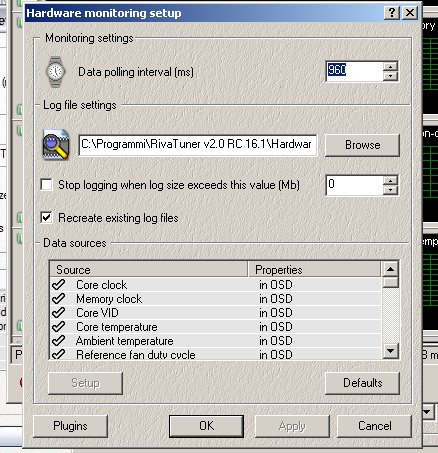Viewport: 438px width, 453px height.
Task: Decrease data polling interval with down arrow
Action: (x=390, y=76)
